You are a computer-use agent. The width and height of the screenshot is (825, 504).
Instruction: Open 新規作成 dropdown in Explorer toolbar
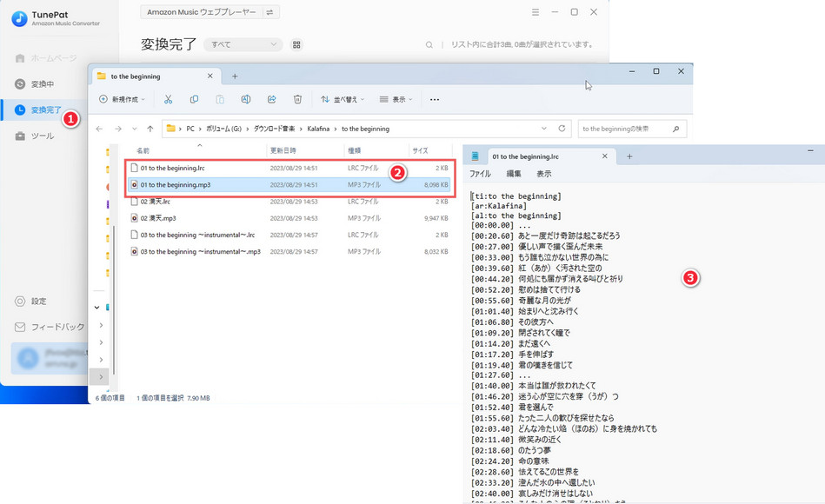coord(122,99)
